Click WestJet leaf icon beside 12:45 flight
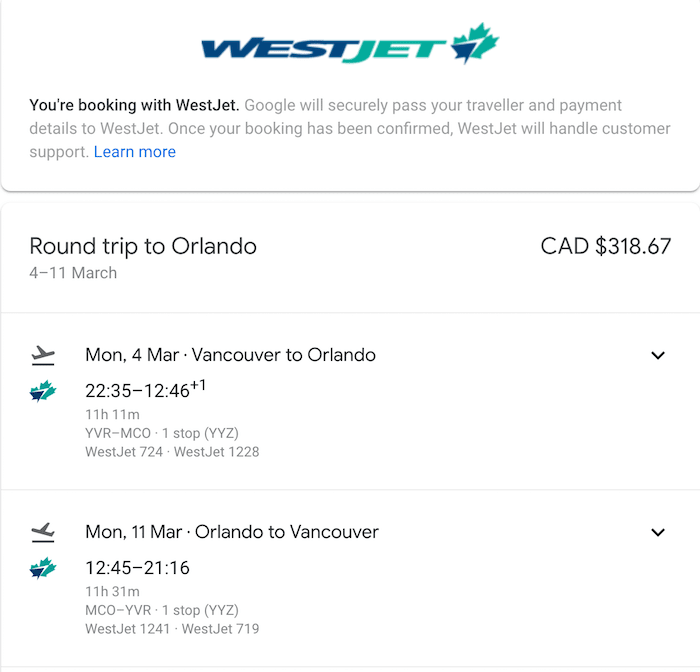The width and height of the screenshot is (700, 672). (43, 568)
